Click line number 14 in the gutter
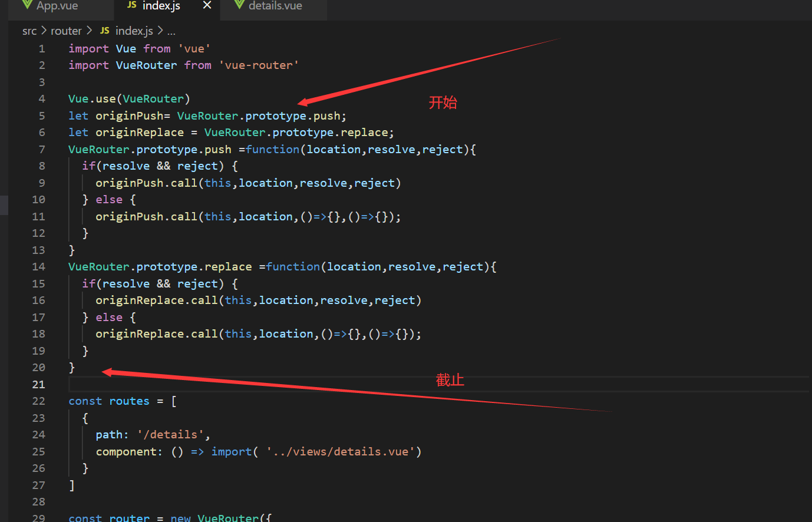 pyautogui.click(x=38, y=267)
